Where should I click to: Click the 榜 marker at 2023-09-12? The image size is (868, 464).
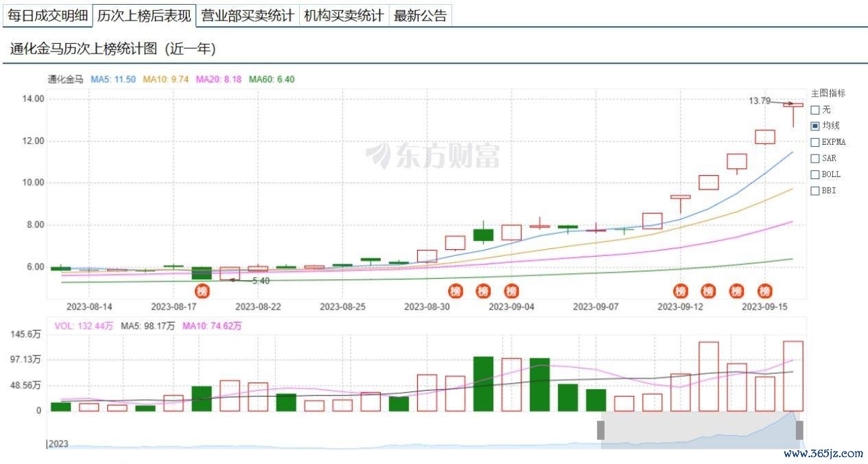[x=681, y=291]
